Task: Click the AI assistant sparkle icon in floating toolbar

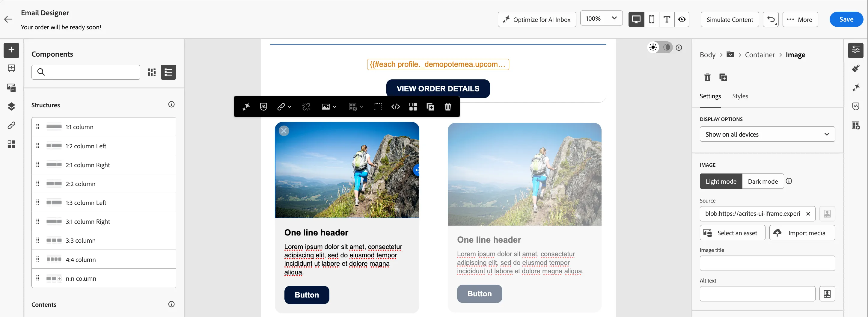Action: [246, 107]
